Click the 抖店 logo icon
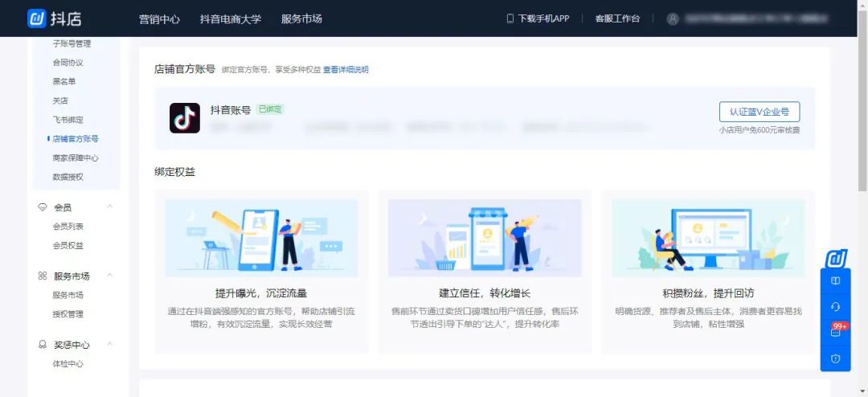868x397 pixels. coord(36,18)
